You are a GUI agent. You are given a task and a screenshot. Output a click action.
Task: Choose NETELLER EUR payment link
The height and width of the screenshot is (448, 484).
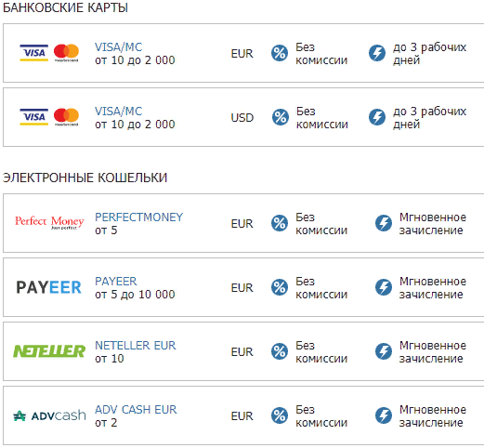[136, 346]
